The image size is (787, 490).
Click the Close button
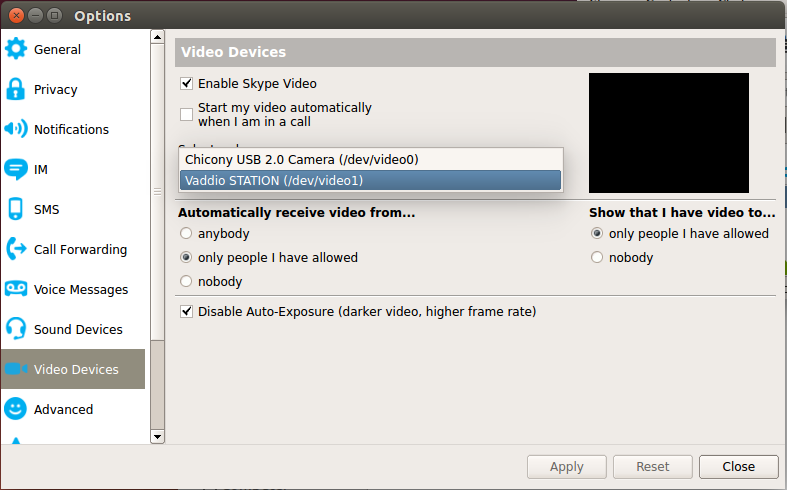click(x=738, y=467)
